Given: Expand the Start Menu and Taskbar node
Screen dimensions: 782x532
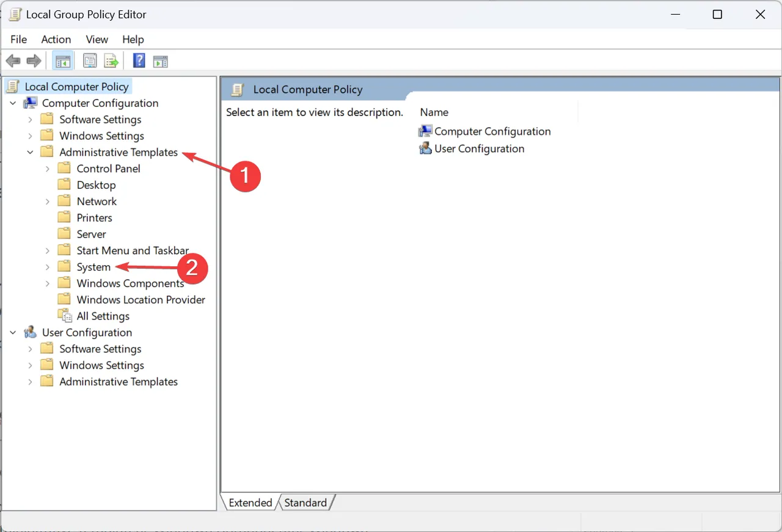Looking at the screenshot, I should pos(48,250).
